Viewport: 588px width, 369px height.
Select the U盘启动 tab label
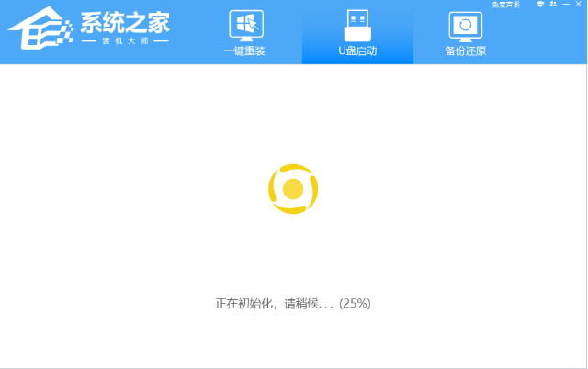point(357,50)
